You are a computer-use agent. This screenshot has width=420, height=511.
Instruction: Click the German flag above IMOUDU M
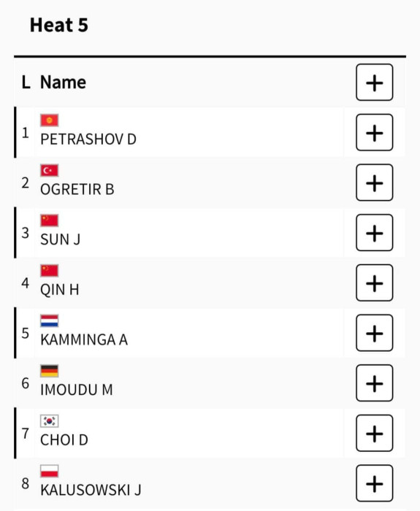click(x=50, y=371)
